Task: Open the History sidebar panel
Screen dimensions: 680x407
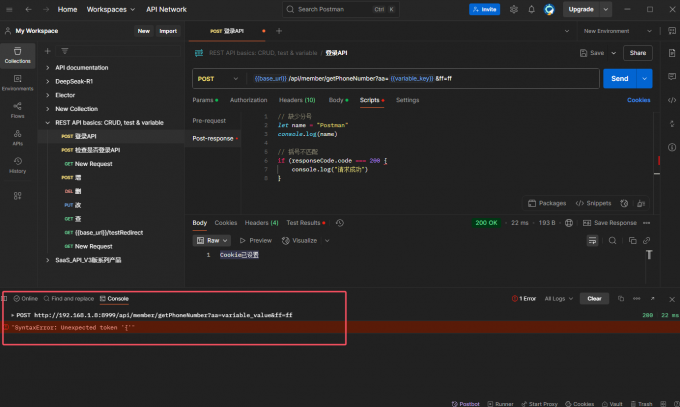Action: [17, 165]
